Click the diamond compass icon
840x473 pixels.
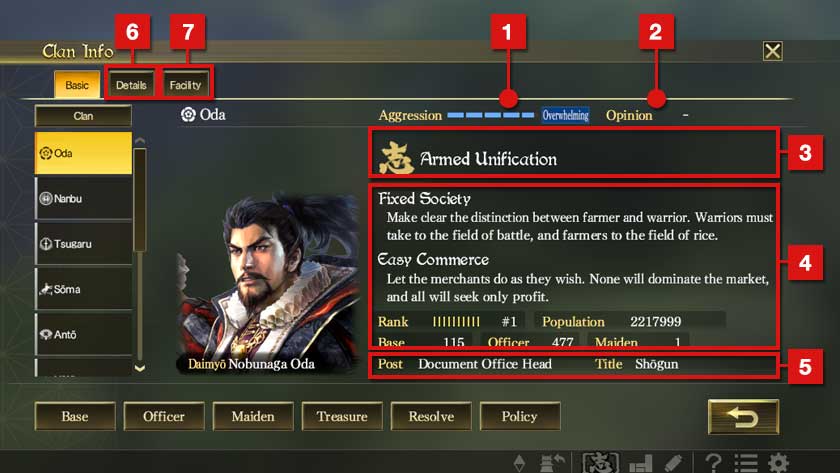tap(519, 463)
